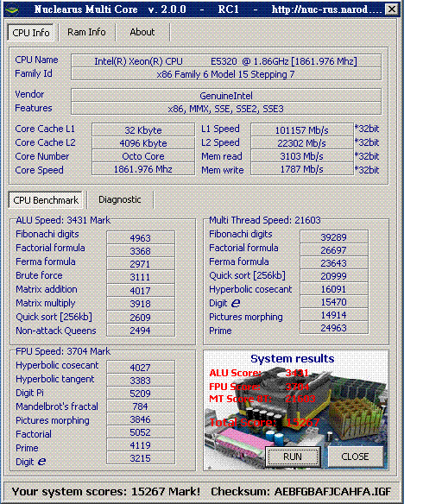This screenshot has width=442, height=504.
Task: Click FPU Digit e score 3215
Action: click(x=141, y=458)
